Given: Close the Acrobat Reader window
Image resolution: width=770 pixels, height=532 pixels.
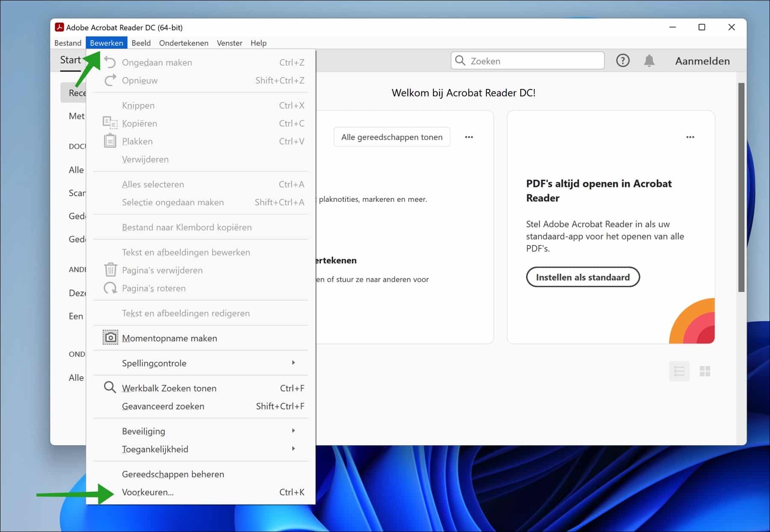Looking at the screenshot, I should pos(732,27).
